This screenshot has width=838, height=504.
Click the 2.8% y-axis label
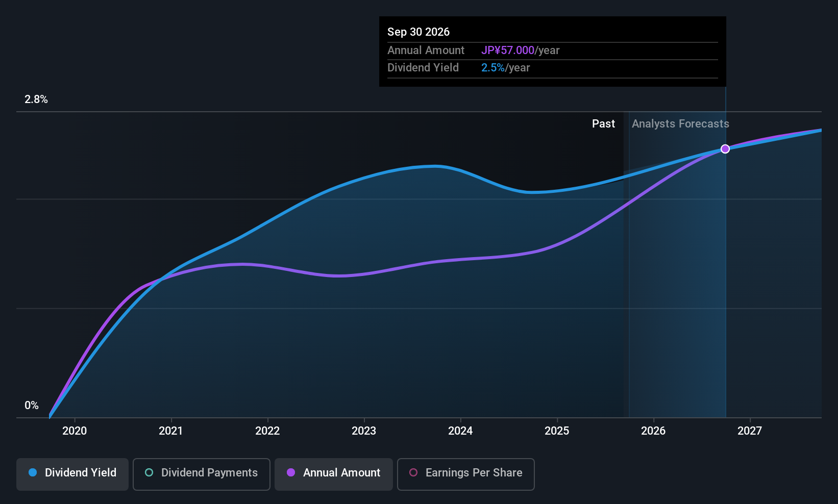[x=36, y=99]
